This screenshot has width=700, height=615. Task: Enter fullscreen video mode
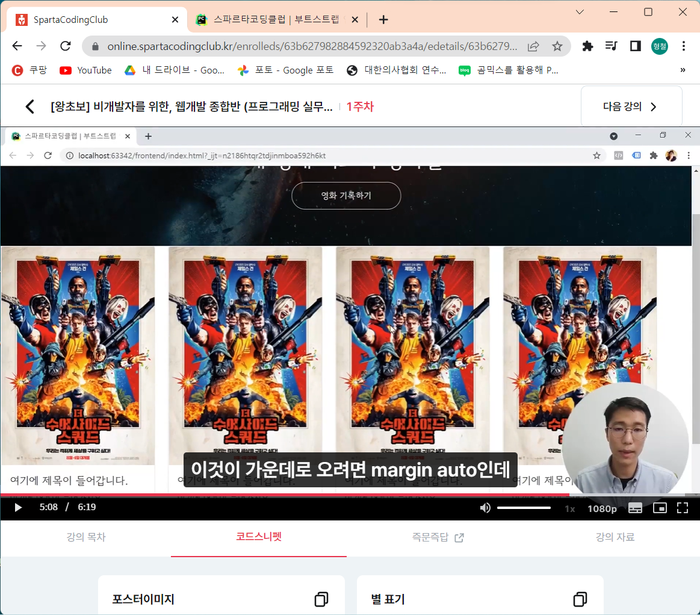(683, 508)
